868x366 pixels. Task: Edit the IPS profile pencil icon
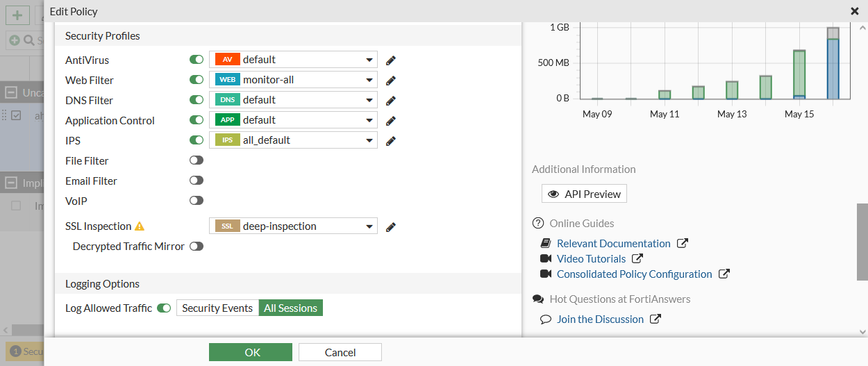391,141
